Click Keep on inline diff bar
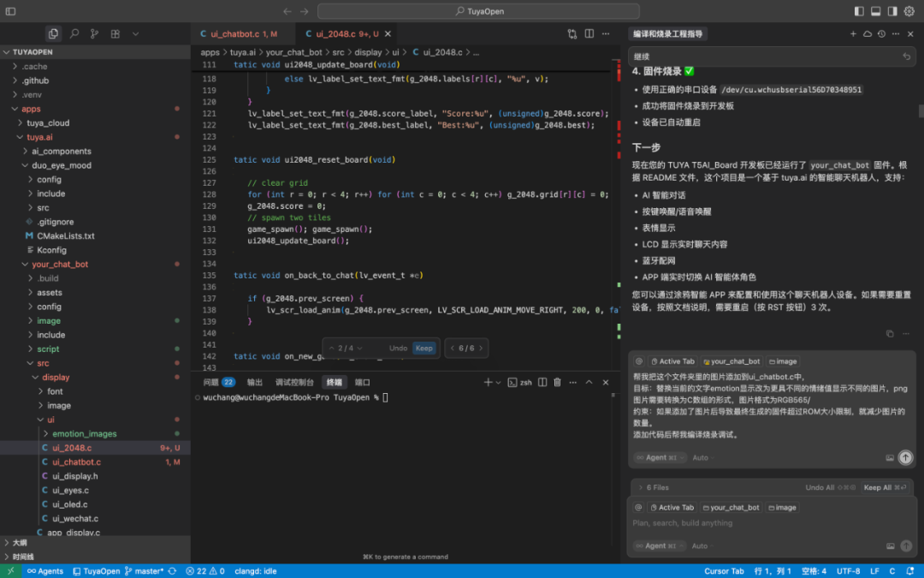Screen dimensions: 924x578 click(x=423, y=348)
